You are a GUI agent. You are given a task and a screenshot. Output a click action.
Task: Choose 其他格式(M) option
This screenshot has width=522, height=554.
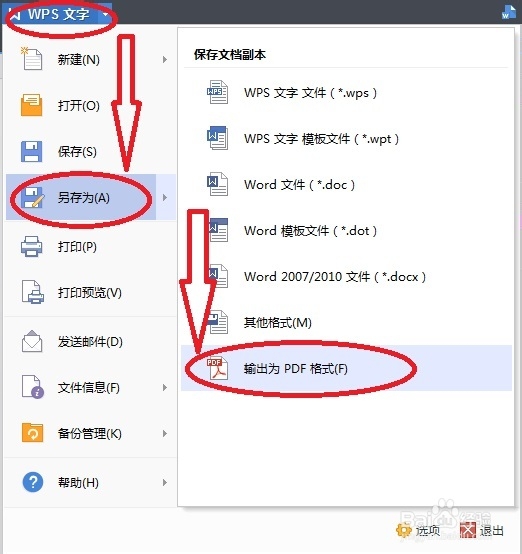point(346,322)
